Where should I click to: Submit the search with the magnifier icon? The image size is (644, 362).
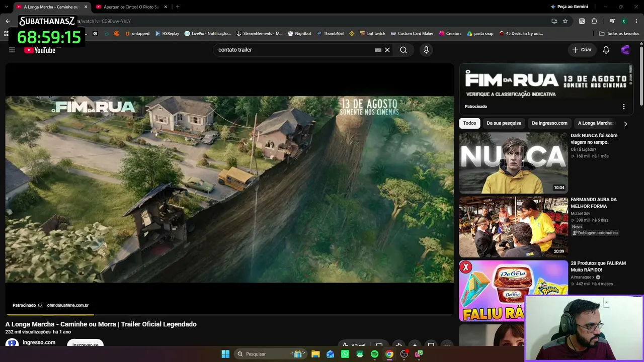point(404,50)
